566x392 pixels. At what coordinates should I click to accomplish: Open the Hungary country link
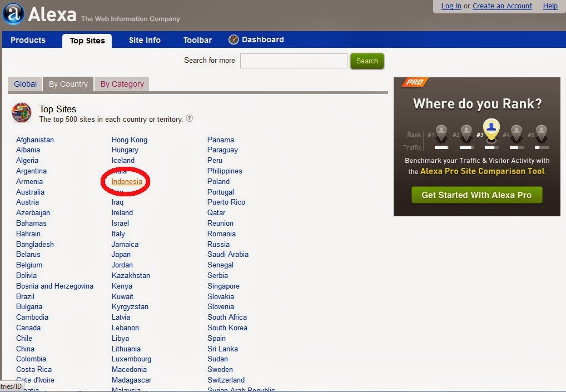click(125, 150)
